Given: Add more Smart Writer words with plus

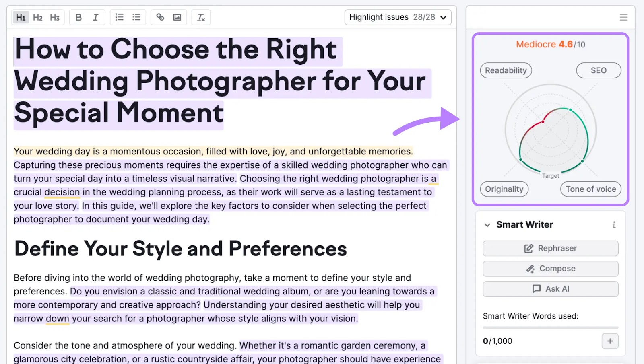Looking at the screenshot, I should [610, 341].
